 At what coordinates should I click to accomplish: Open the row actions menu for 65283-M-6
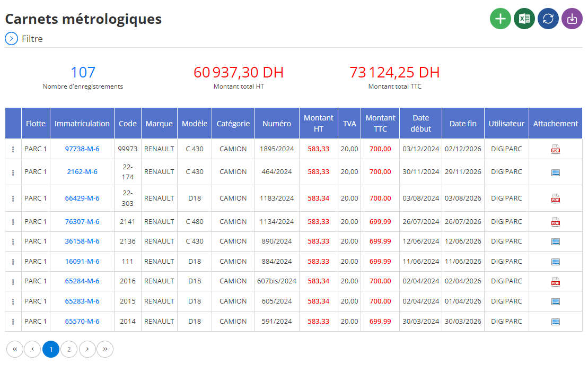click(13, 301)
